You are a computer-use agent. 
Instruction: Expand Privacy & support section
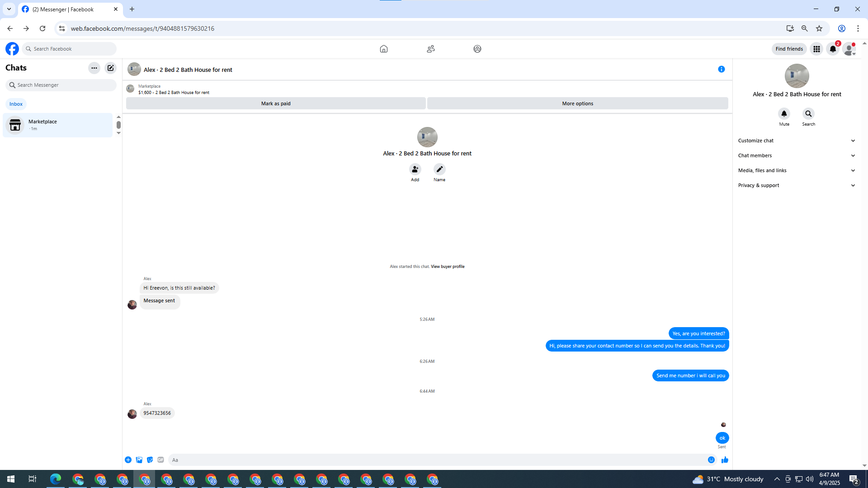coord(797,186)
